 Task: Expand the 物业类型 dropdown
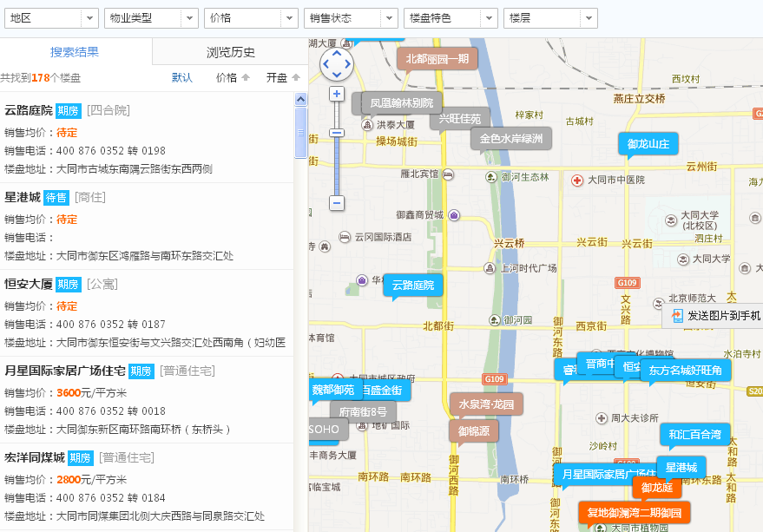click(x=151, y=18)
